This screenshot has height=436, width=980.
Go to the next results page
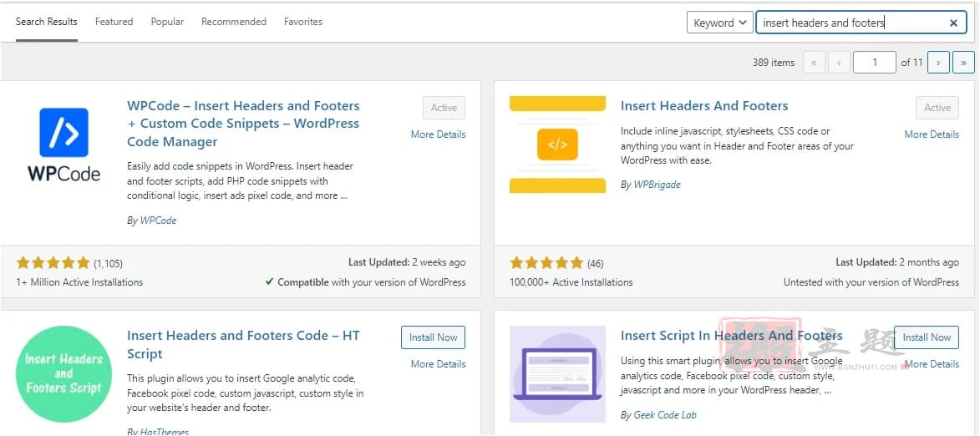(x=939, y=63)
